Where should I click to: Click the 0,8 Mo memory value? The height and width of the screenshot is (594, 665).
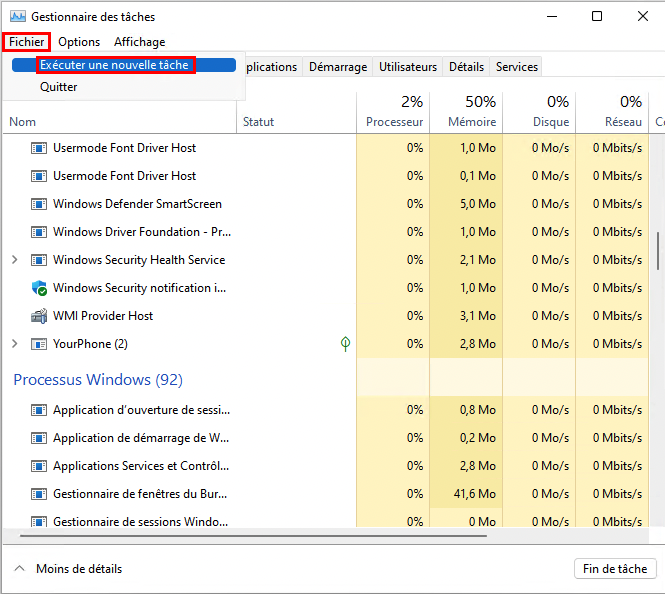click(478, 410)
